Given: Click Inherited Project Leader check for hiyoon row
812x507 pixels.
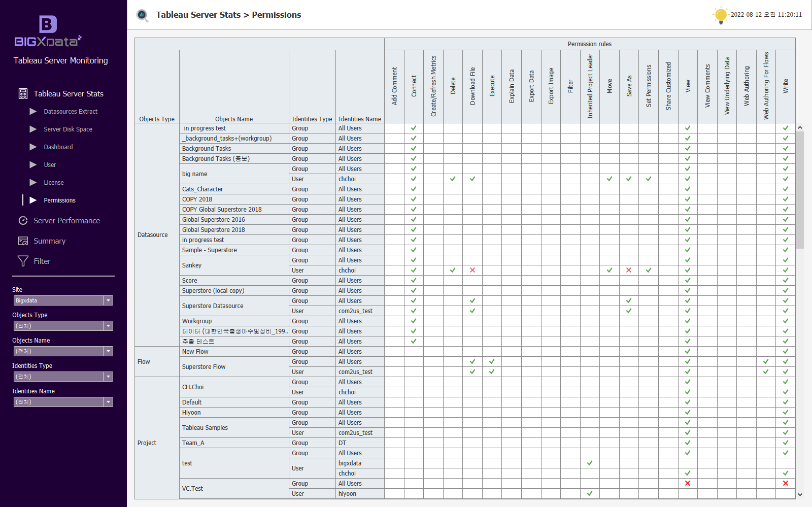Looking at the screenshot, I should pos(590,493).
